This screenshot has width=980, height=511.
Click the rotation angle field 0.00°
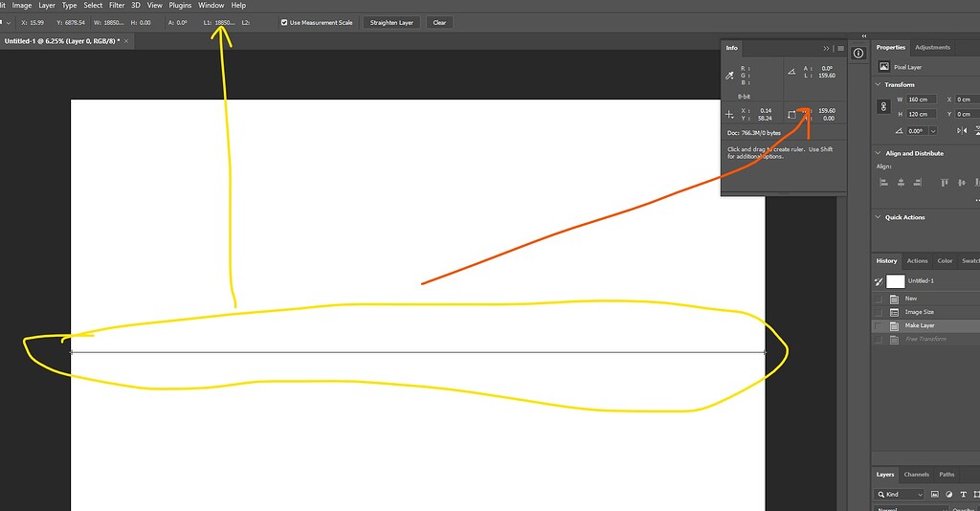[917, 131]
